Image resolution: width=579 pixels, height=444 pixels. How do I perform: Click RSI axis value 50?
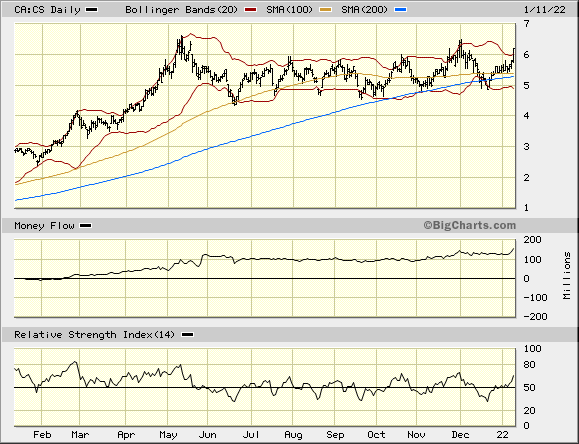[530, 388]
